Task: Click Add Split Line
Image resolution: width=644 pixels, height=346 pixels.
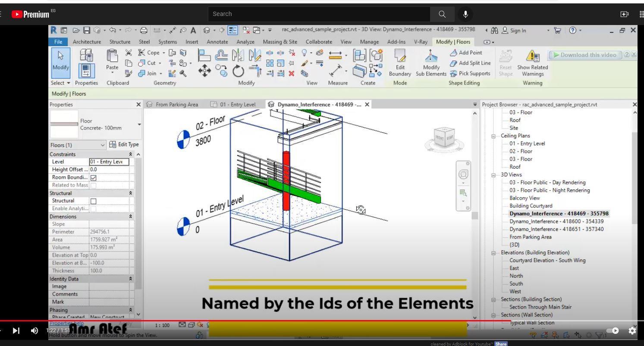Action: (x=470, y=63)
